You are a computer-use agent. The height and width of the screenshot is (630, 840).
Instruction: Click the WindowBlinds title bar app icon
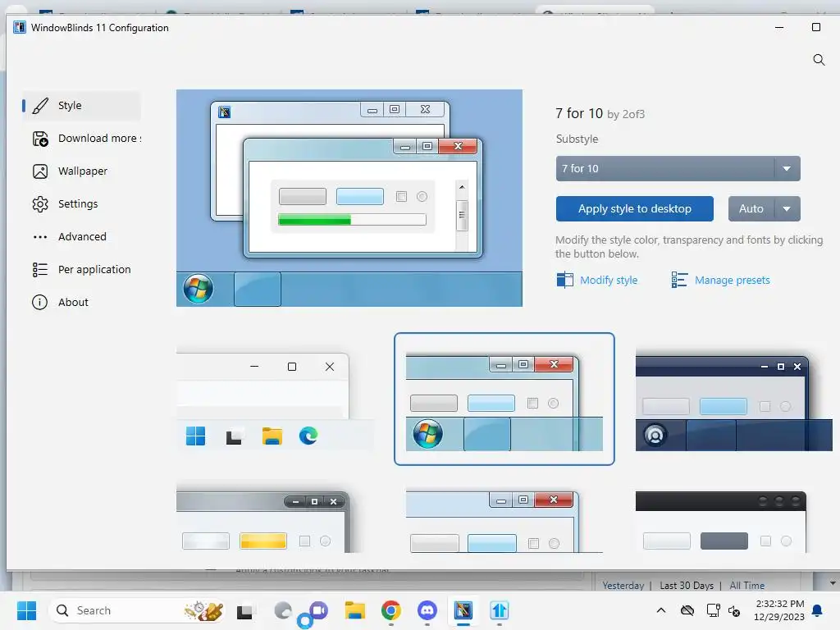(x=20, y=27)
